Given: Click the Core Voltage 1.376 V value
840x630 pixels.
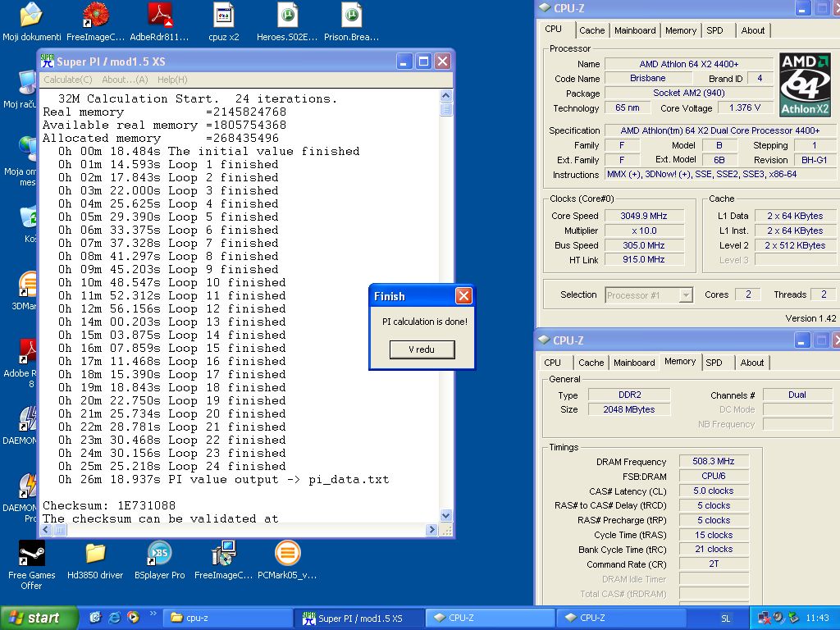Looking at the screenshot, I should (745, 107).
